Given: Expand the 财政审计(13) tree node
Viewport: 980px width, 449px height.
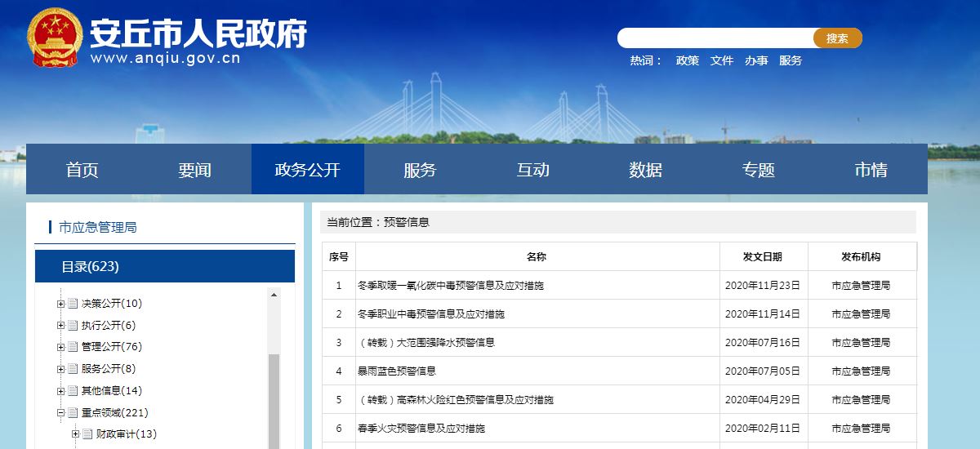Looking at the screenshot, I should (x=75, y=434).
